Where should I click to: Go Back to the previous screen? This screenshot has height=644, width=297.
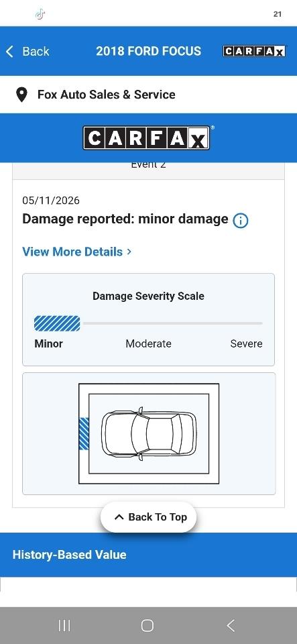[x=27, y=52]
